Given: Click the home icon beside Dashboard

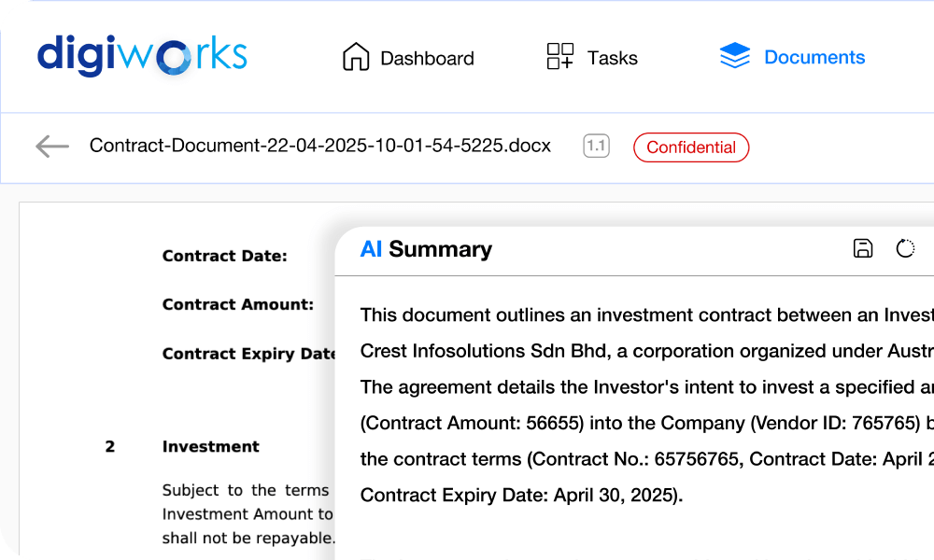Looking at the screenshot, I should coord(356,57).
